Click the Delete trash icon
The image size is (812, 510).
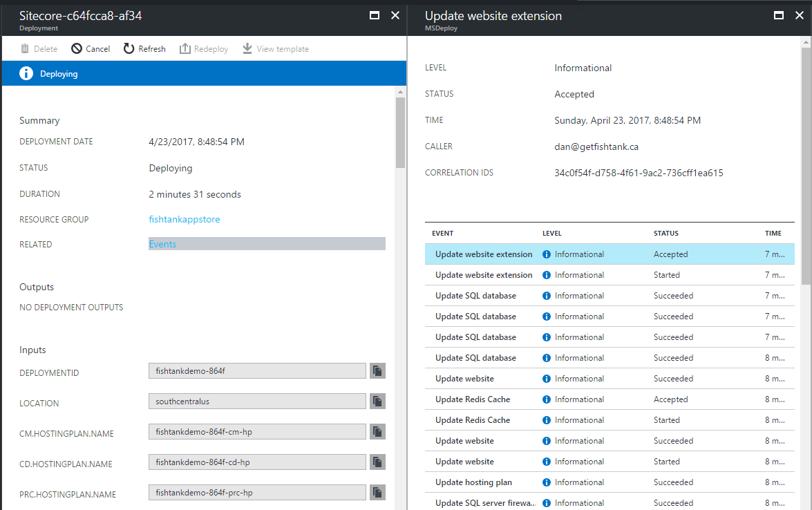click(x=24, y=48)
